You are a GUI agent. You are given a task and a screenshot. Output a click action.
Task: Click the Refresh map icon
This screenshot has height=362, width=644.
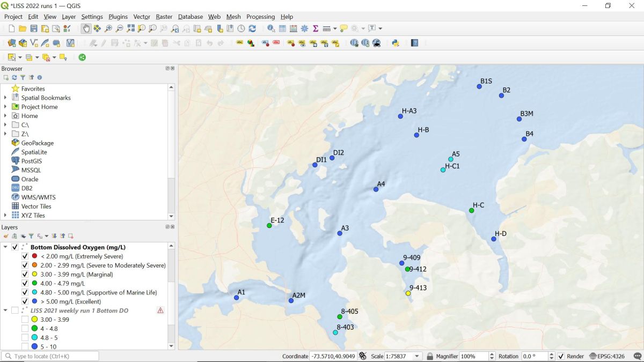(x=252, y=28)
